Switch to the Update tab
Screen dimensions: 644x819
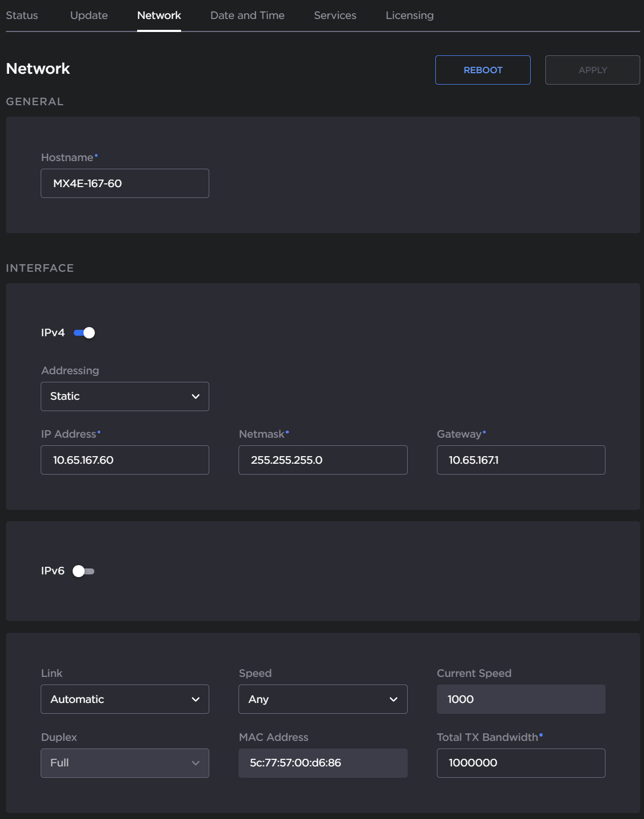pos(88,15)
